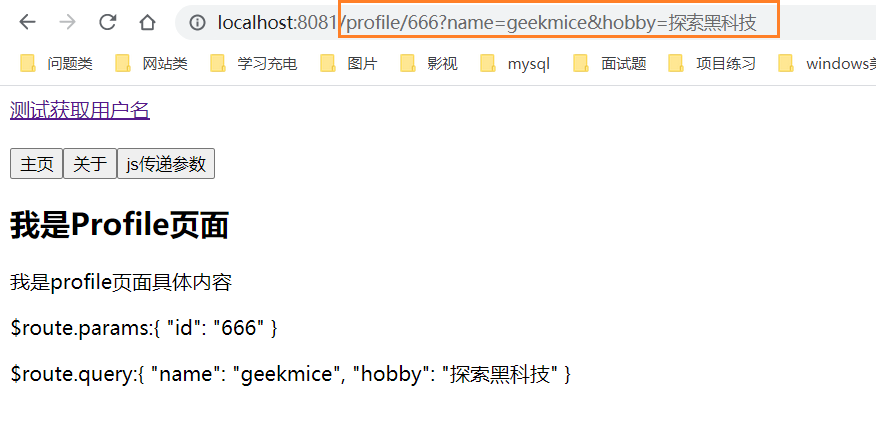Click the 测试获取用户名 link
The height and width of the screenshot is (445, 876).
point(80,110)
